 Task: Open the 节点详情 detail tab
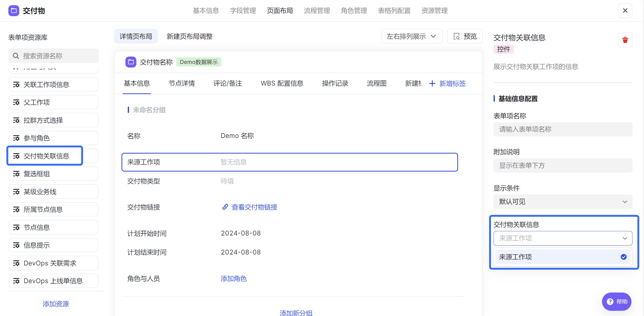[x=181, y=83]
